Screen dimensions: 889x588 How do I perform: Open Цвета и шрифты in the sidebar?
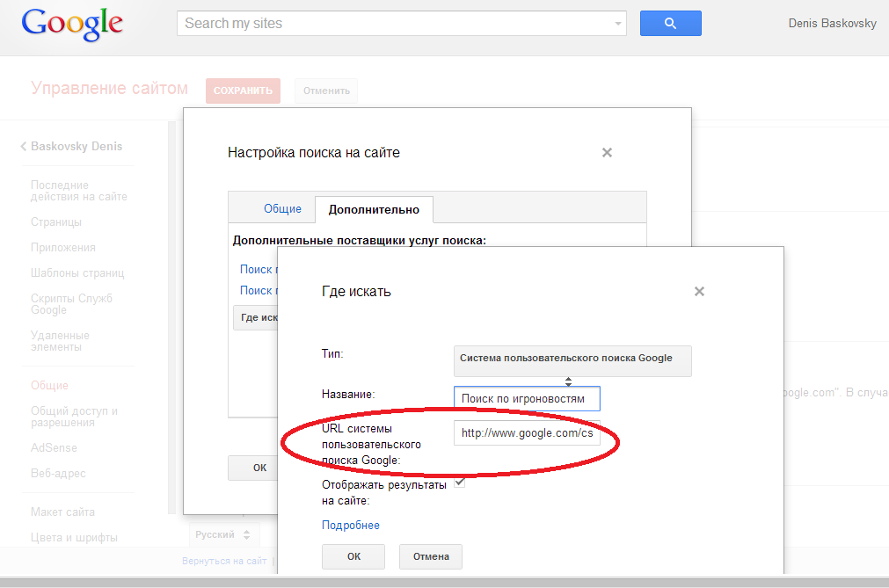pyautogui.click(x=74, y=538)
